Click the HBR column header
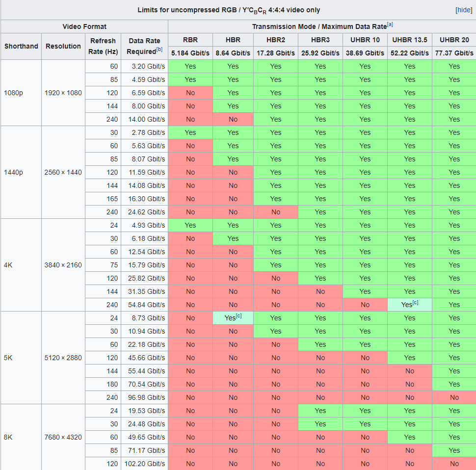Screen dimensions: 476x470 point(233,40)
